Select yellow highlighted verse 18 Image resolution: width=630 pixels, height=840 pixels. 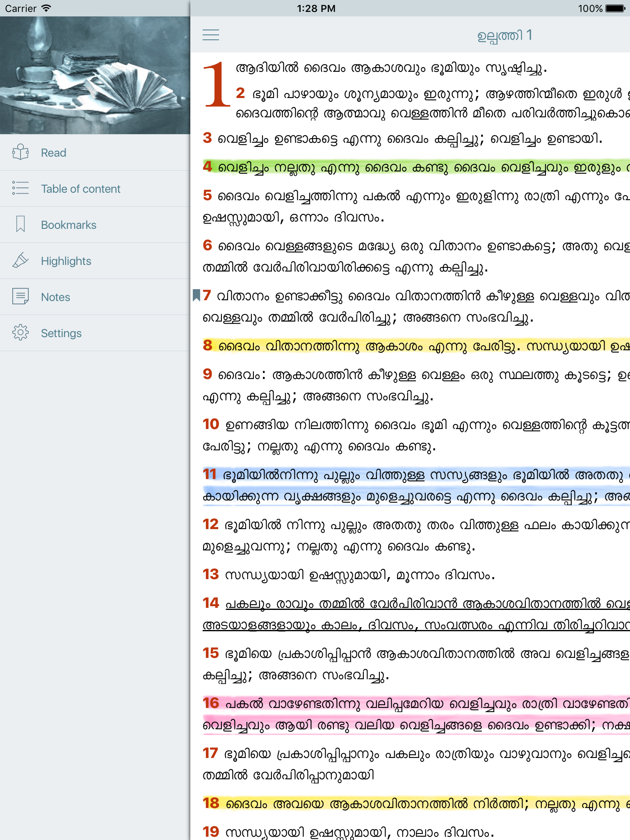[416, 803]
